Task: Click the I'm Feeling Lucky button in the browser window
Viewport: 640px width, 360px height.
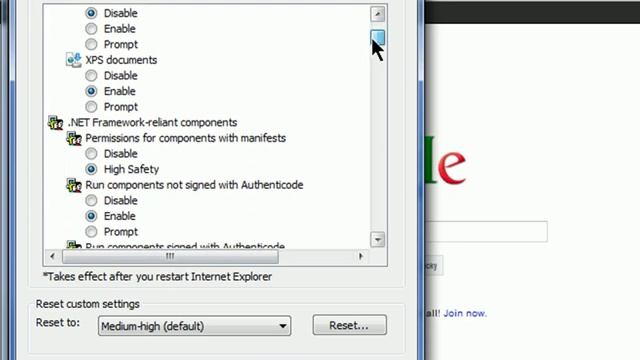Action: pos(433,266)
